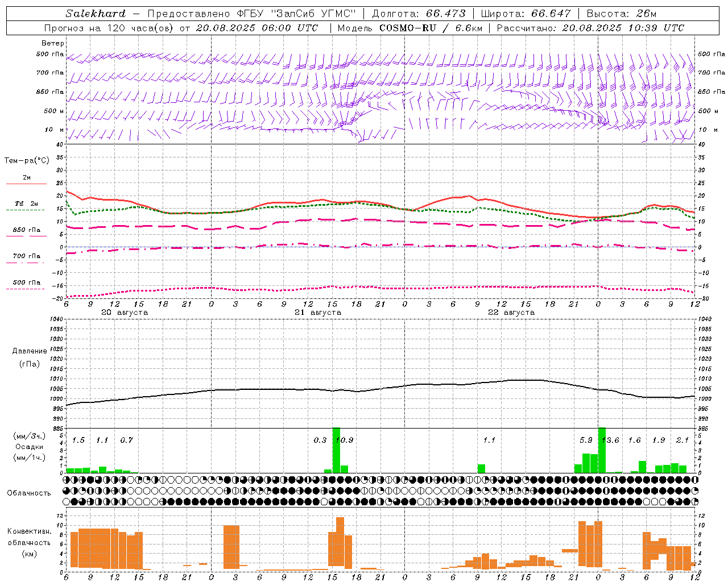Click the Ветер wind panel label
728x582 pixels.
(53, 43)
